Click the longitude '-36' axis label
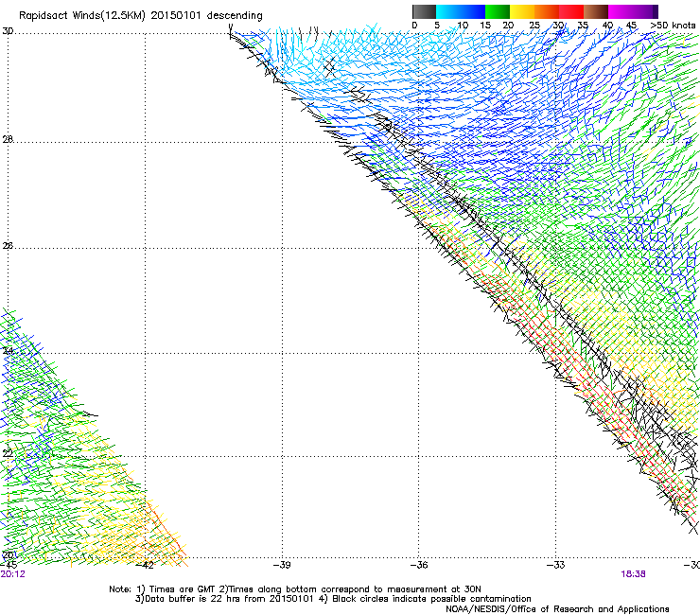The width and height of the screenshot is (700, 615). coord(419,565)
